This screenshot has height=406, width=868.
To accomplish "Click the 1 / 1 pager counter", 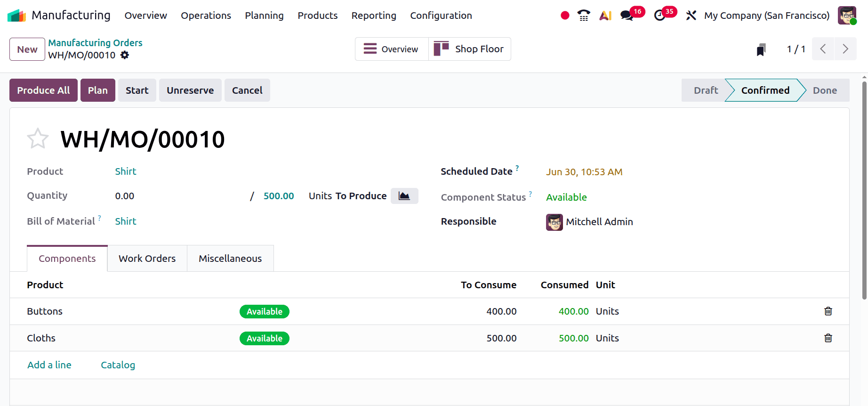I will point(796,49).
